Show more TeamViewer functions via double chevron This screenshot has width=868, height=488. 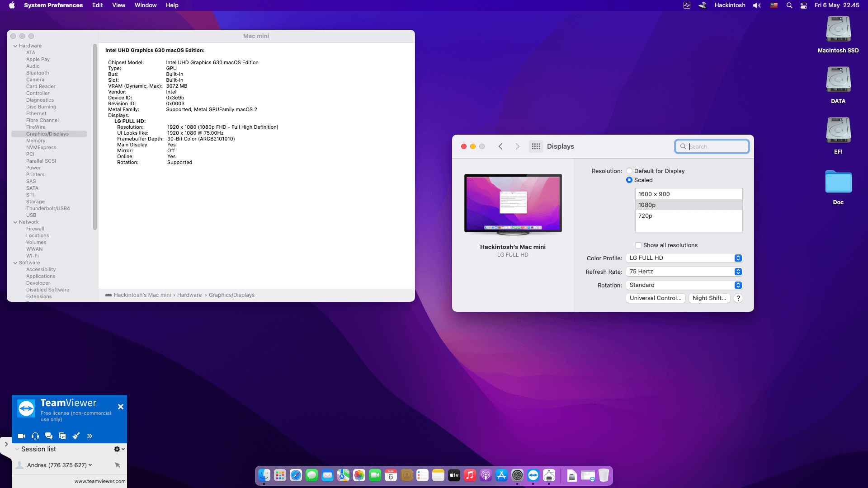click(x=90, y=436)
